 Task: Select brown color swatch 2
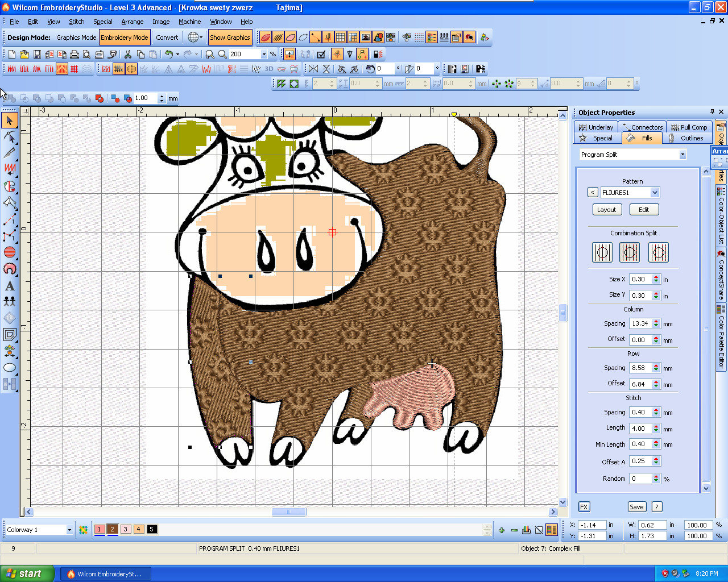[112, 530]
